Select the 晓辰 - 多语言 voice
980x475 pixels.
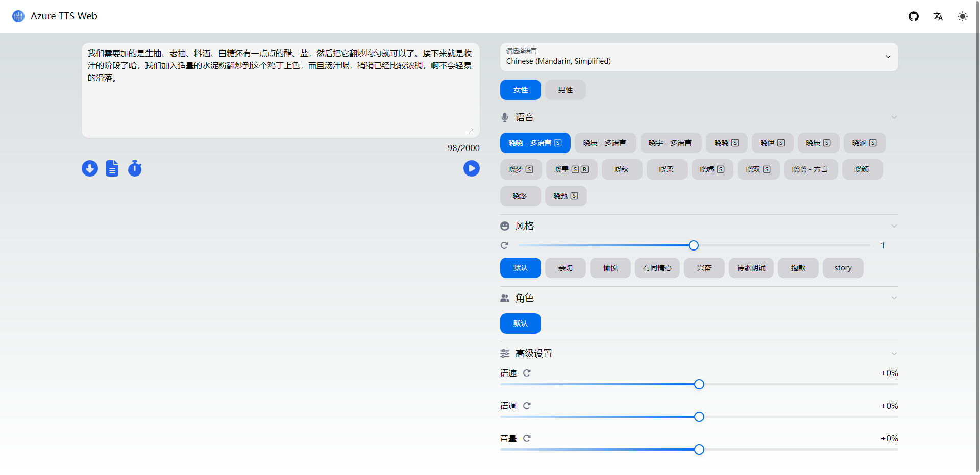[605, 143]
